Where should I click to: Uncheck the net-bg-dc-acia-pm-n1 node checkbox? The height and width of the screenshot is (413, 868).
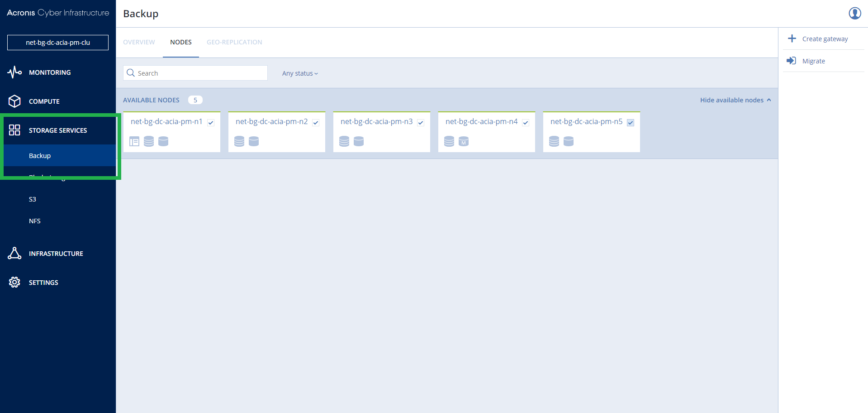click(211, 122)
